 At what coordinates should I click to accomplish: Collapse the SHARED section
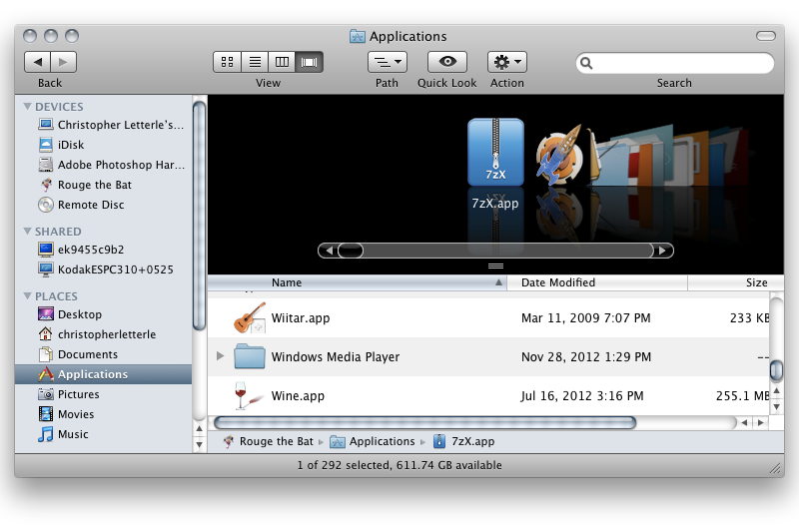click(x=28, y=232)
